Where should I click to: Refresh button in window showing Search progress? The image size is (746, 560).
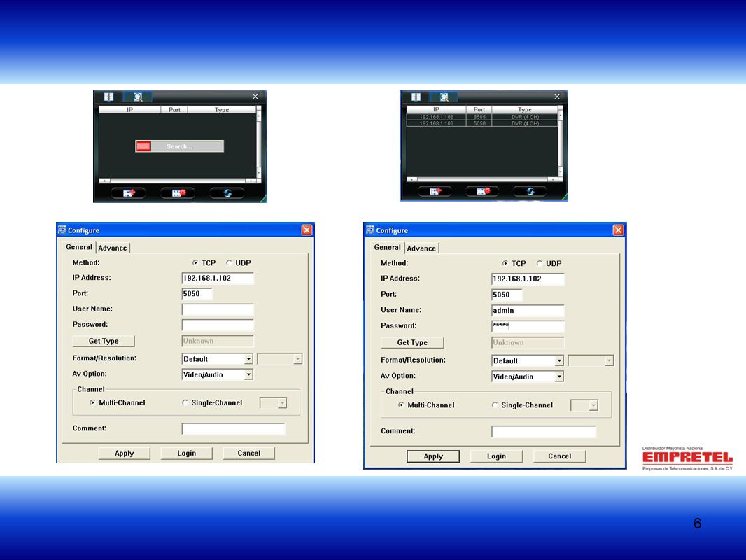227,192
